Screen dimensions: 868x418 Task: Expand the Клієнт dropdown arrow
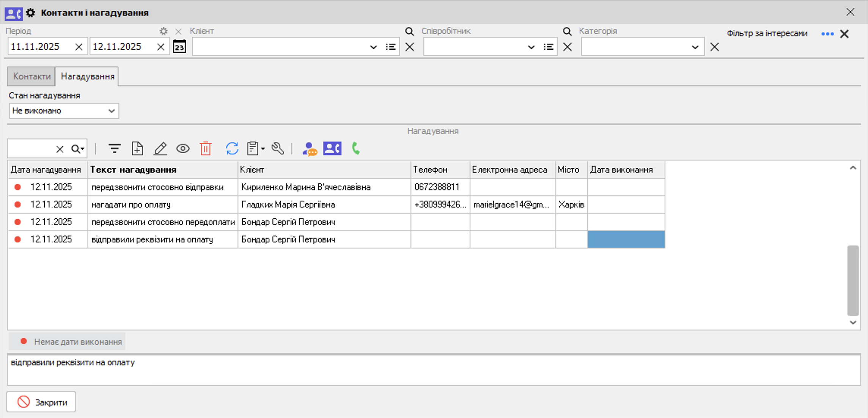373,47
